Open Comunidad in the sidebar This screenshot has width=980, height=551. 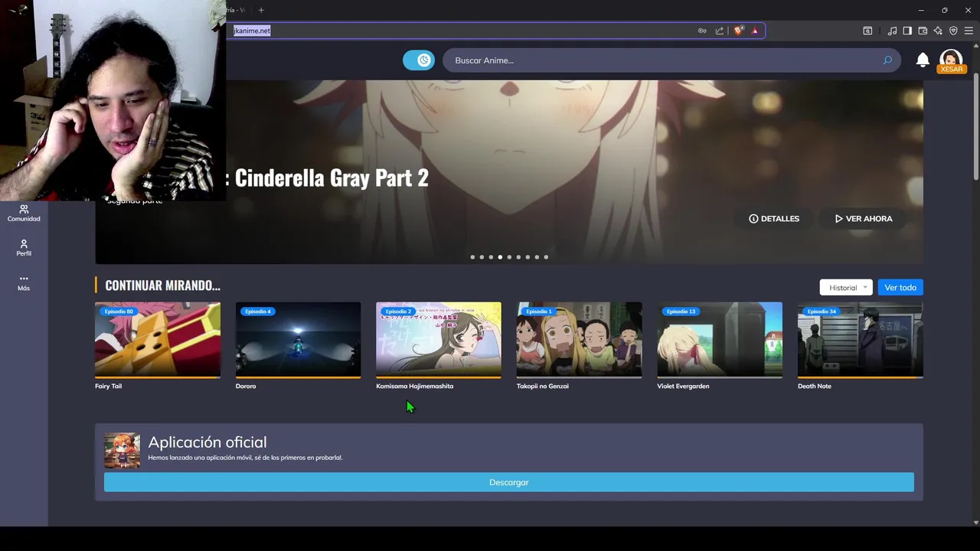point(24,214)
